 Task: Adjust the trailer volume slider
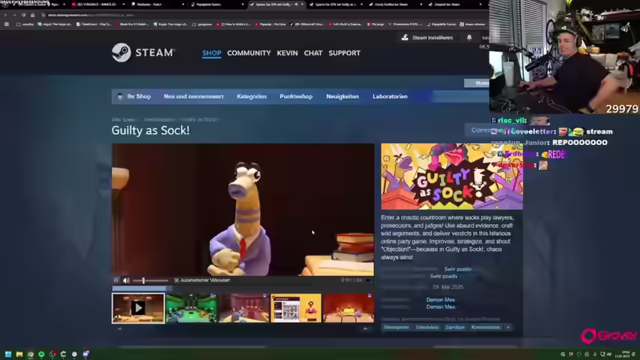[x=150, y=280]
